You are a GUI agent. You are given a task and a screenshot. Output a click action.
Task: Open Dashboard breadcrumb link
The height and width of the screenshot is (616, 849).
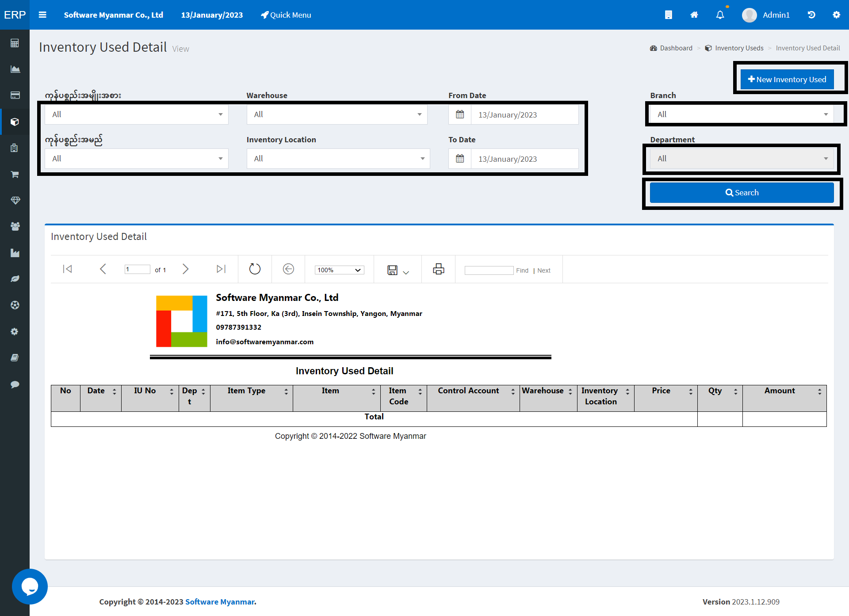671,48
